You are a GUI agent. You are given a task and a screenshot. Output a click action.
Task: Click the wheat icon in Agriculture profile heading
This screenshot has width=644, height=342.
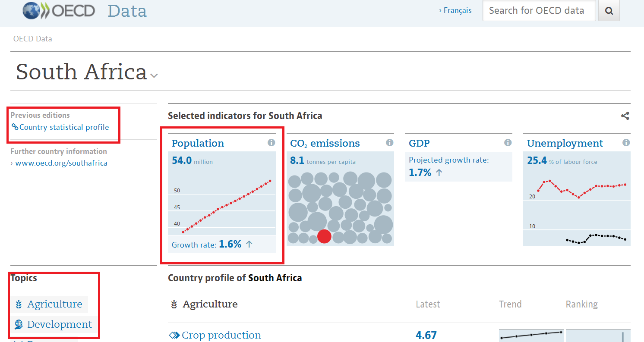coord(174,304)
